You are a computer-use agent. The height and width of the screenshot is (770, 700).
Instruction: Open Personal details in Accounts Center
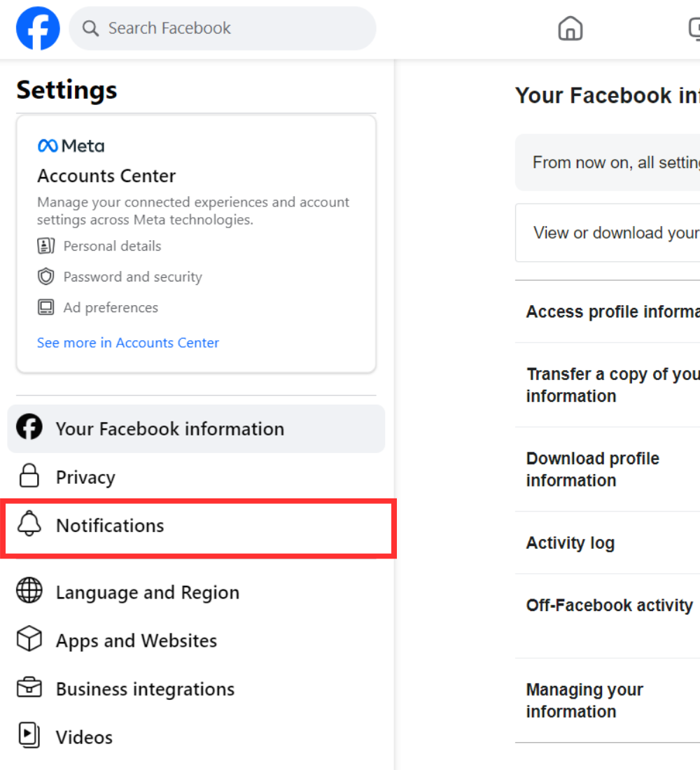click(112, 246)
